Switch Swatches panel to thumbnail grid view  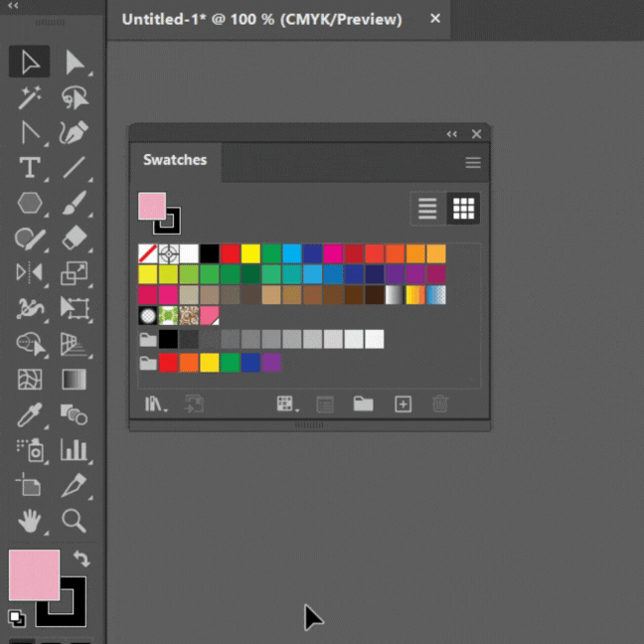tap(463, 209)
